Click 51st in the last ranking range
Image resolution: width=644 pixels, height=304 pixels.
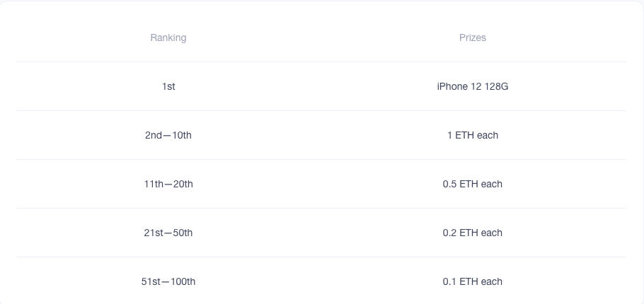pyautogui.click(x=151, y=281)
